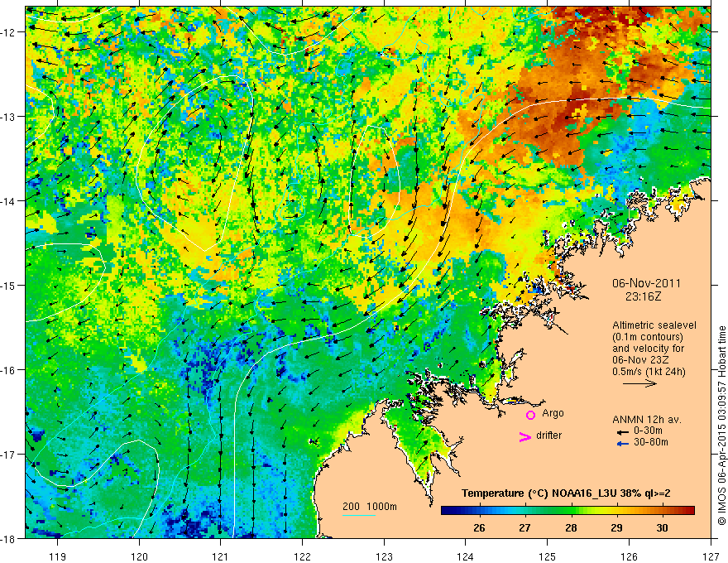The width and height of the screenshot is (728, 563).
Task: Click the 'drifter' label
Action: point(548,435)
